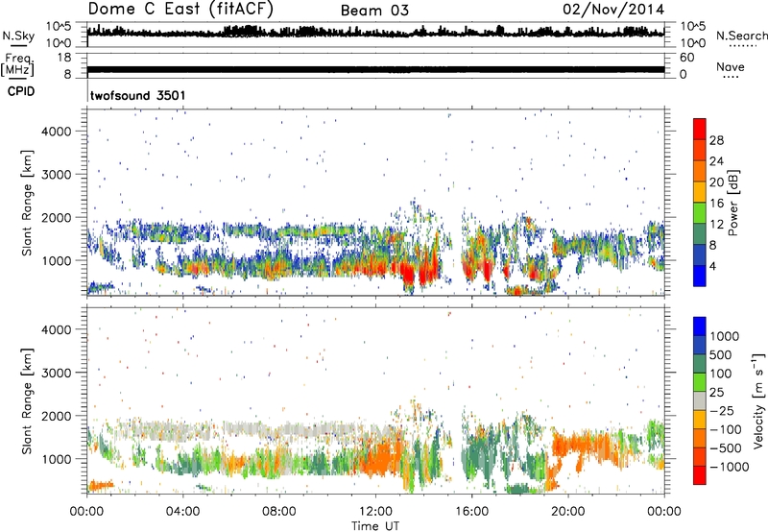Click the '3000' range tick of velocity panel
Image resolution: width=768 pixels, height=532 pixels.
tap(56, 373)
